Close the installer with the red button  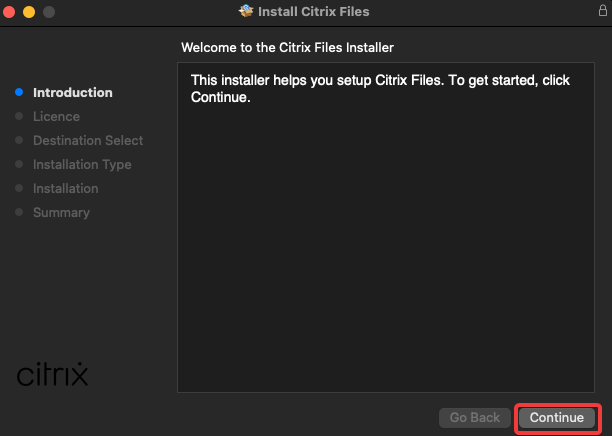coord(9,12)
